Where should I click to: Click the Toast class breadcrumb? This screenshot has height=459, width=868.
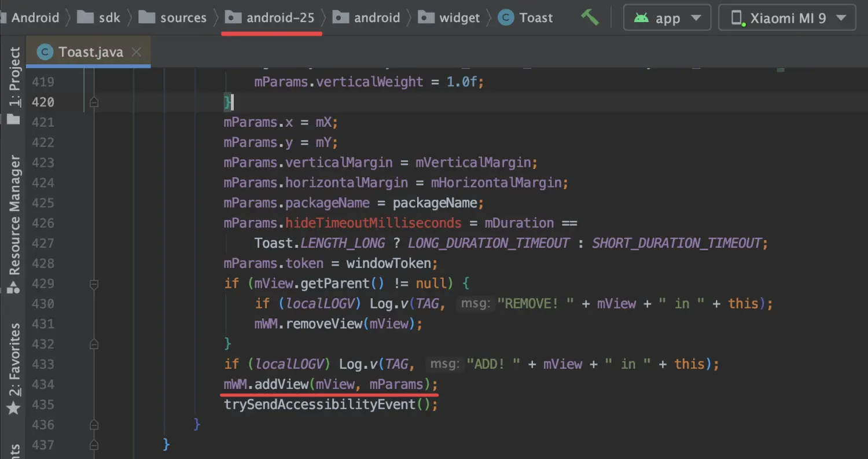pyautogui.click(x=525, y=17)
